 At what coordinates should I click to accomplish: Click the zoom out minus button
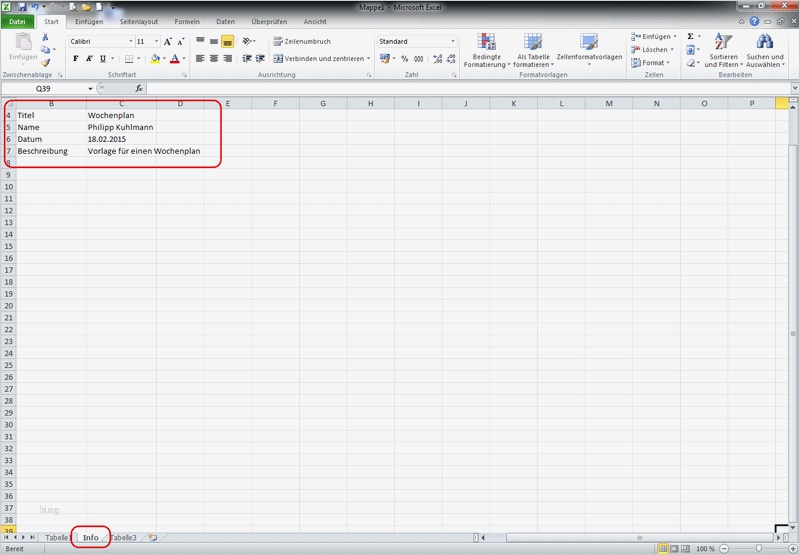[x=724, y=549]
